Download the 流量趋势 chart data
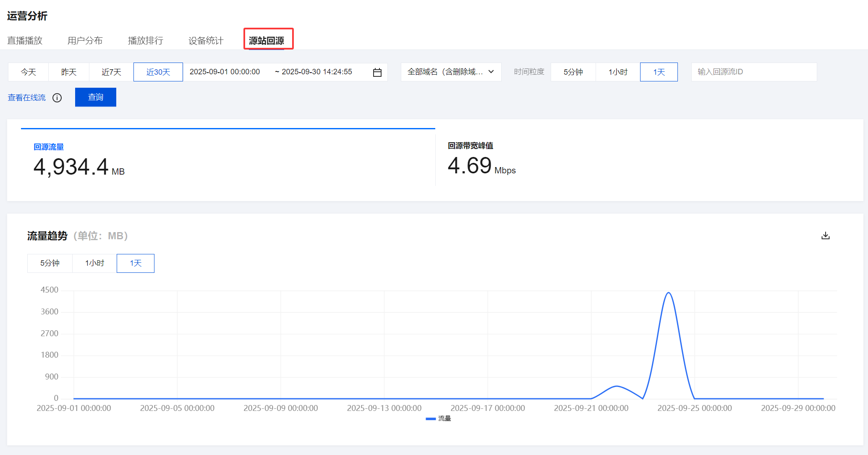The height and width of the screenshot is (455, 868). tap(825, 235)
